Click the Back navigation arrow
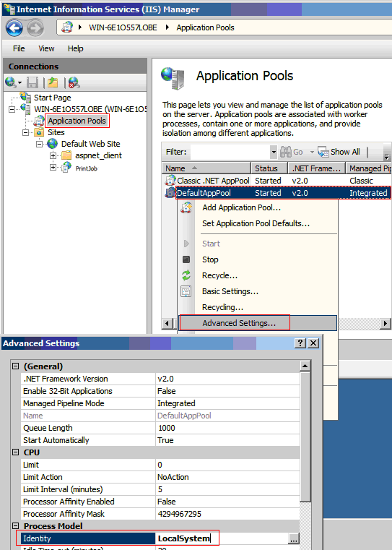The image size is (392, 550). point(14,27)
